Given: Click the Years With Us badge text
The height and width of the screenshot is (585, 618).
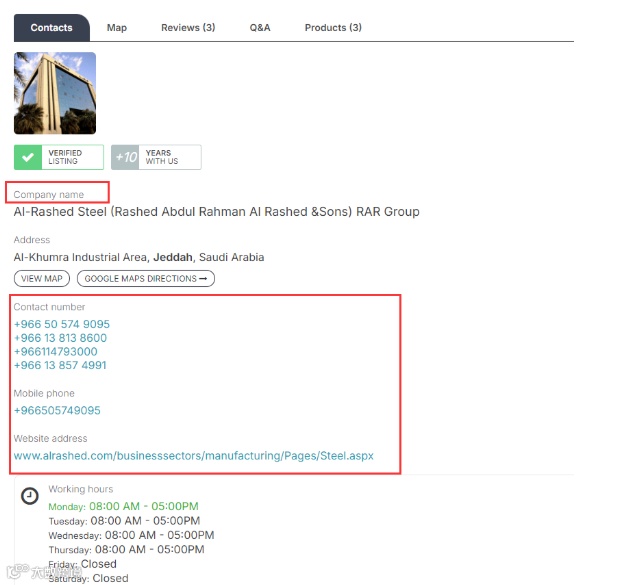Looking at the screenshot, I should [x=162, y=157].
